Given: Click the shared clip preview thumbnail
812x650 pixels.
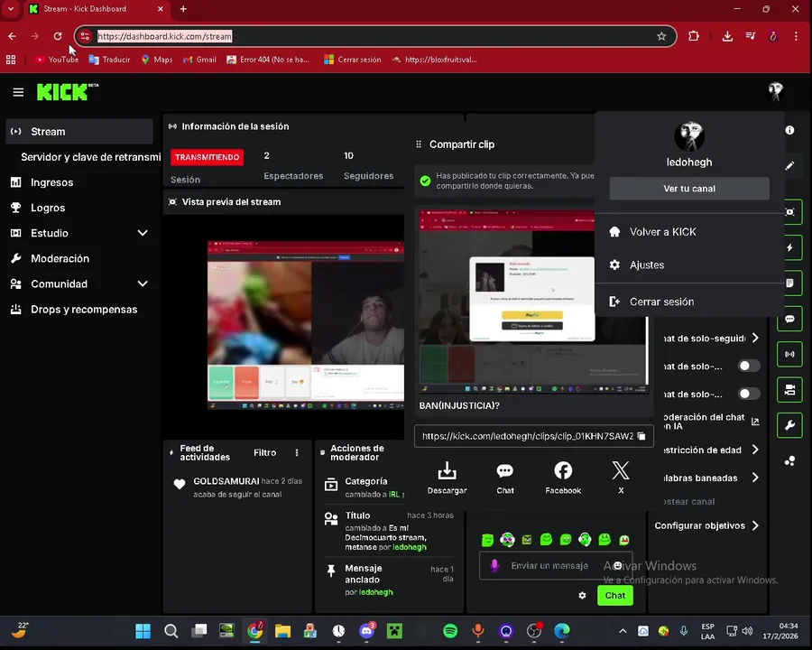Looking at the screenshot, I should coord(533,302).
